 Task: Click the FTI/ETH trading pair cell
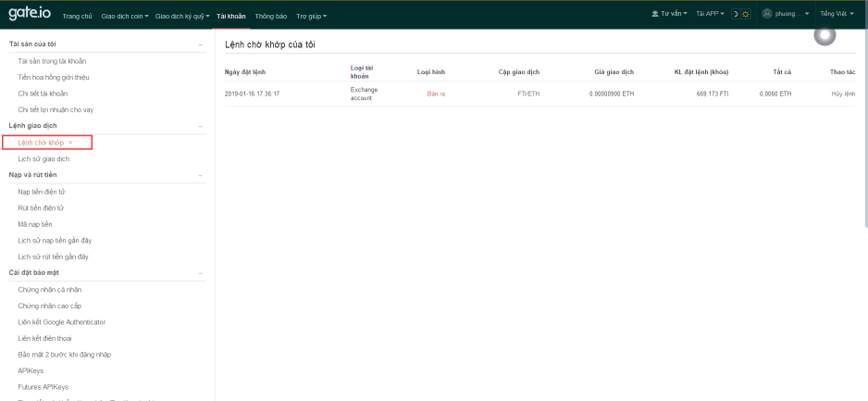(528, 94)
